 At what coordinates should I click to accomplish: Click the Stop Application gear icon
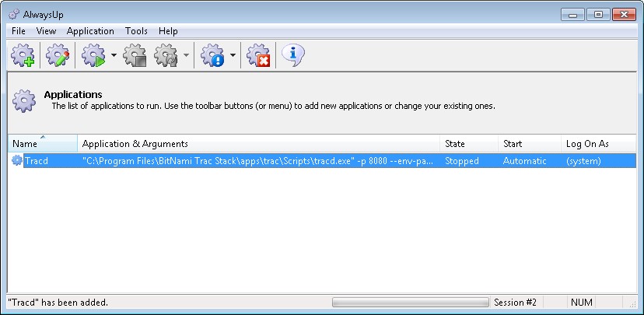coord(135,55)
